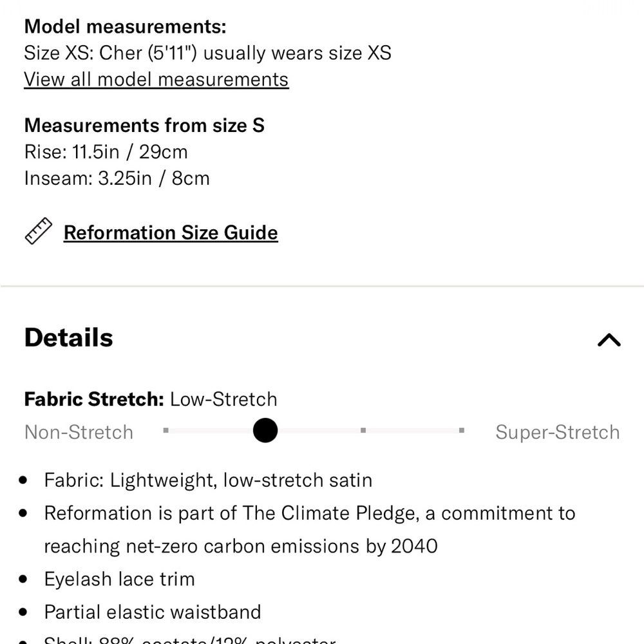Viewport: 644px width, 644px height.
Task: Click the Rise: 11.5in / 29cm line
Action: pos(106,152)
